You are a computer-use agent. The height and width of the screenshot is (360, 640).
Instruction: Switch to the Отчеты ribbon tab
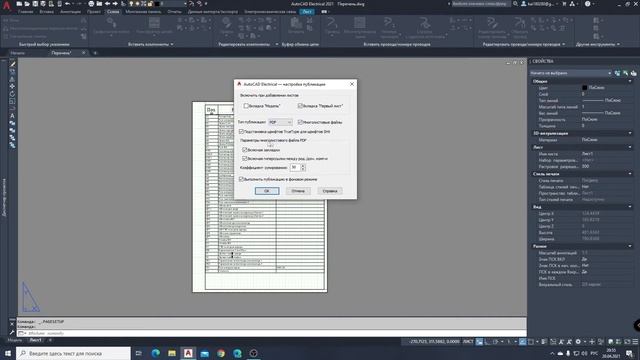pos(174,12)
